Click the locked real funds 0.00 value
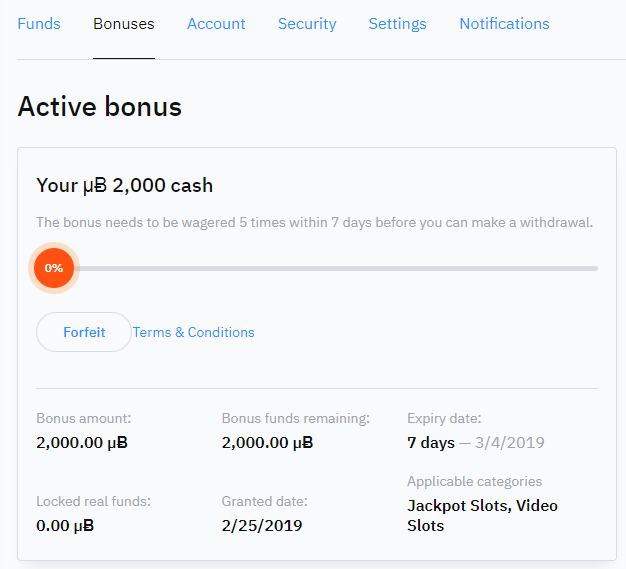The width and height of the screenshot is (626, 569). click(65, 525)
